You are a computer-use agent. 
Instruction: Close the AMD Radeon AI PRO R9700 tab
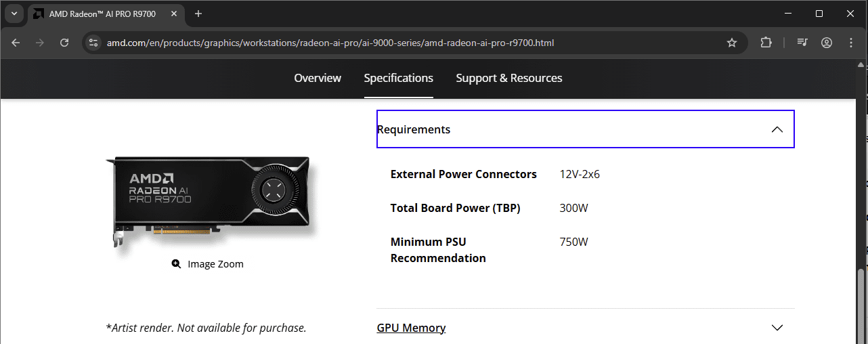[x=175, y=14]
